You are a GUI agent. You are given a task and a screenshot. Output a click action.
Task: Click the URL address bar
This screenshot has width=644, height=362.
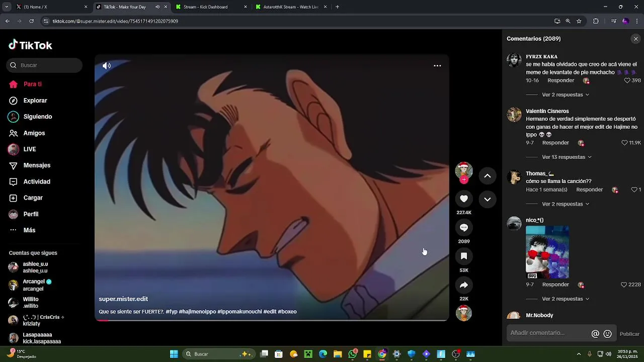(297, 21)
